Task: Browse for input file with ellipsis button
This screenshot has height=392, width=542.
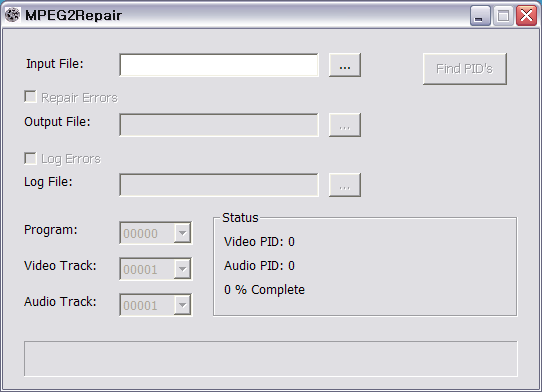Action: (x=345, y=65)
